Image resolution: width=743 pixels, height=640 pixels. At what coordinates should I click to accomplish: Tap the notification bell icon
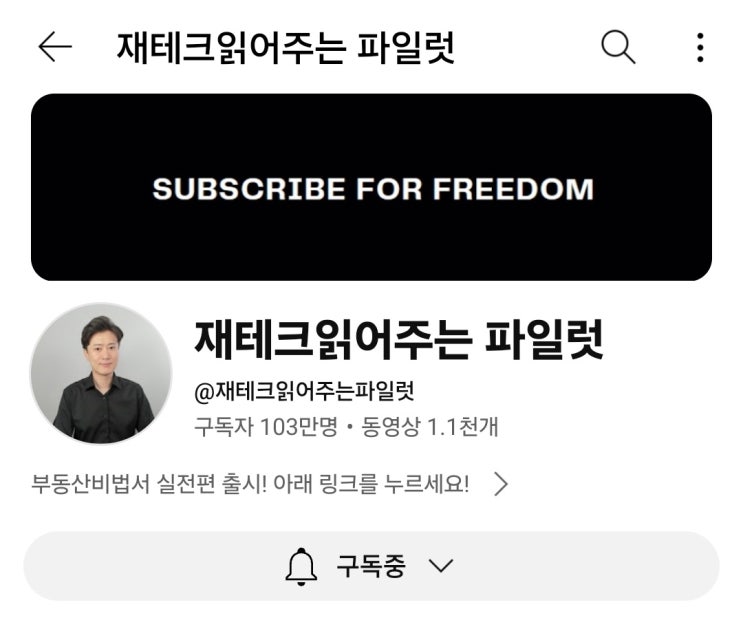pos(301,567)
